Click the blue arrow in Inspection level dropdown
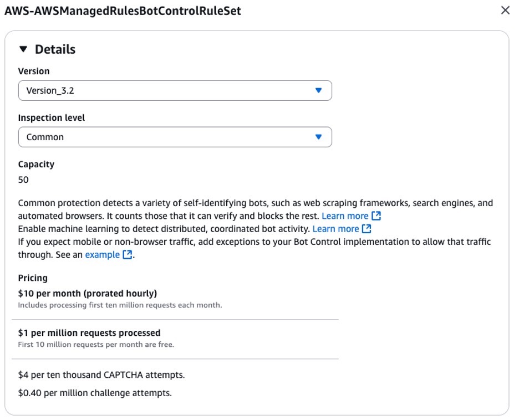The width and height of the screenshot is (519, 420). coord(318,137)
